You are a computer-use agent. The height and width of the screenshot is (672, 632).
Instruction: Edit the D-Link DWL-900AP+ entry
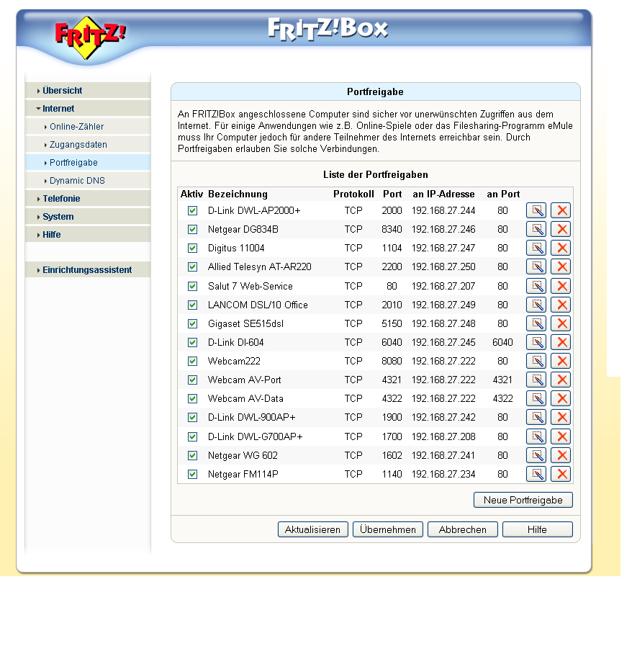point(536,418)
